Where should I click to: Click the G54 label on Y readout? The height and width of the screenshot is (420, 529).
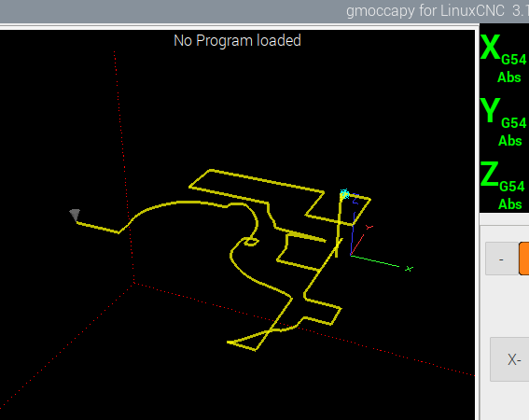point(514,123)
